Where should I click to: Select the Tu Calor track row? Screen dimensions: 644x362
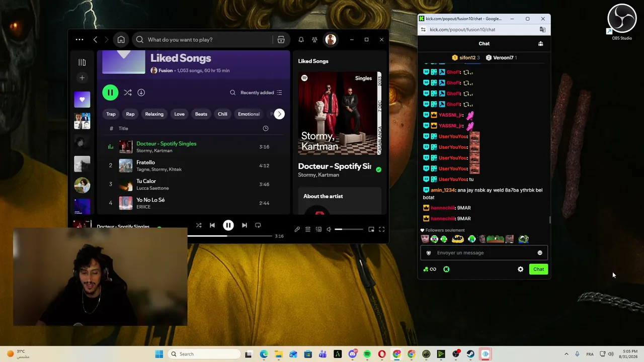pos(190,185)
